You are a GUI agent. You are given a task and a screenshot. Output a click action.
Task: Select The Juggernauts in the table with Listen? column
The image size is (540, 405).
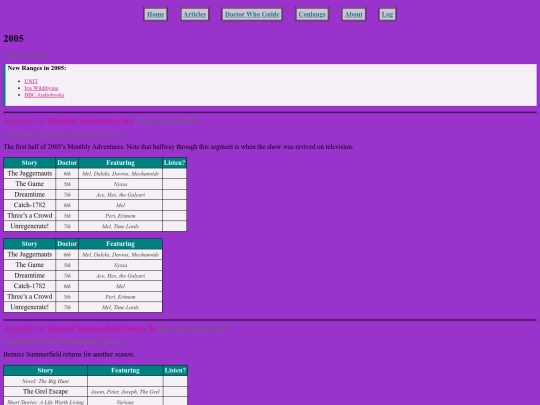pyautogui.click(x=30, y=173)
